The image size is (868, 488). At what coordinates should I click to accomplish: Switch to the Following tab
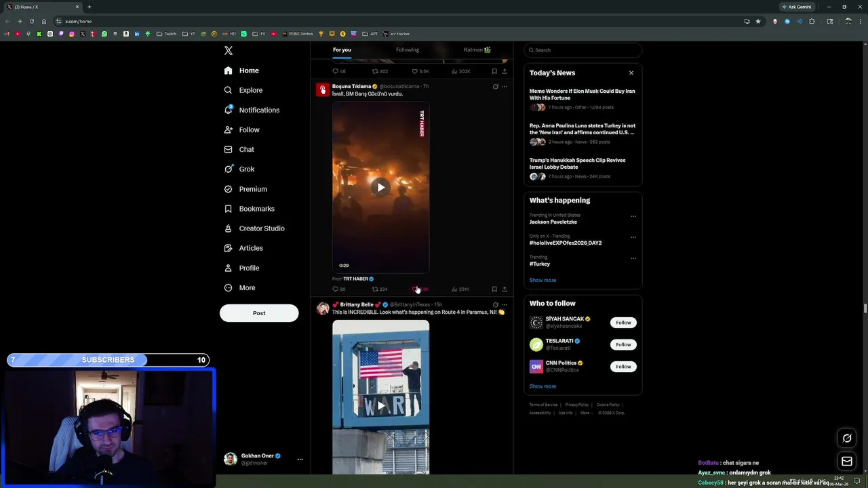click(x=408, y=49)
